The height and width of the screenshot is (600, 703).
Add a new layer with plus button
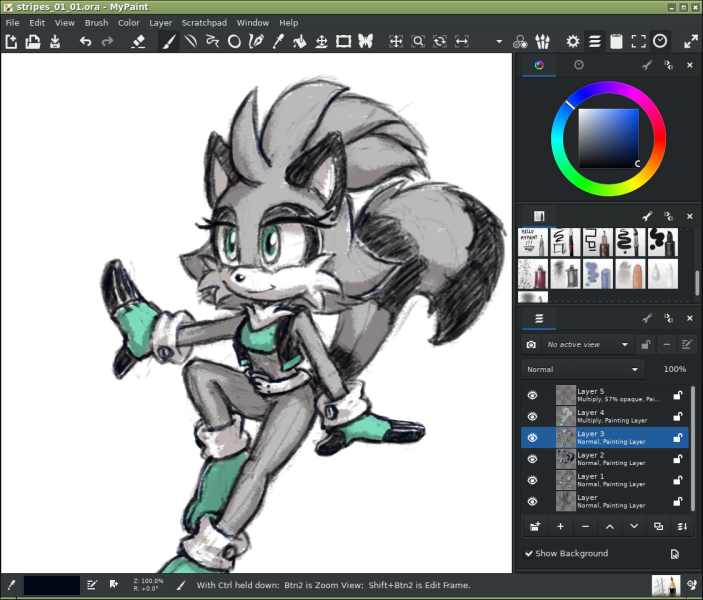click(x=560, y=526)
